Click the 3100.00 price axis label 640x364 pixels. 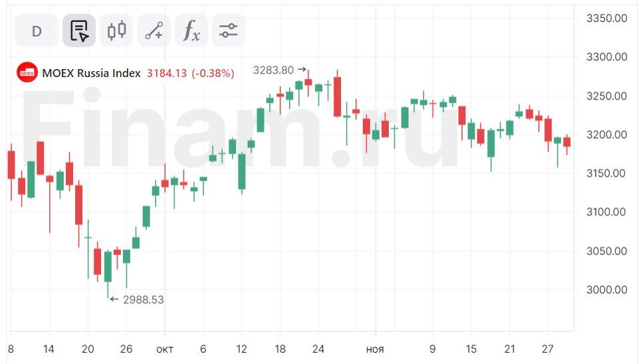607,212
